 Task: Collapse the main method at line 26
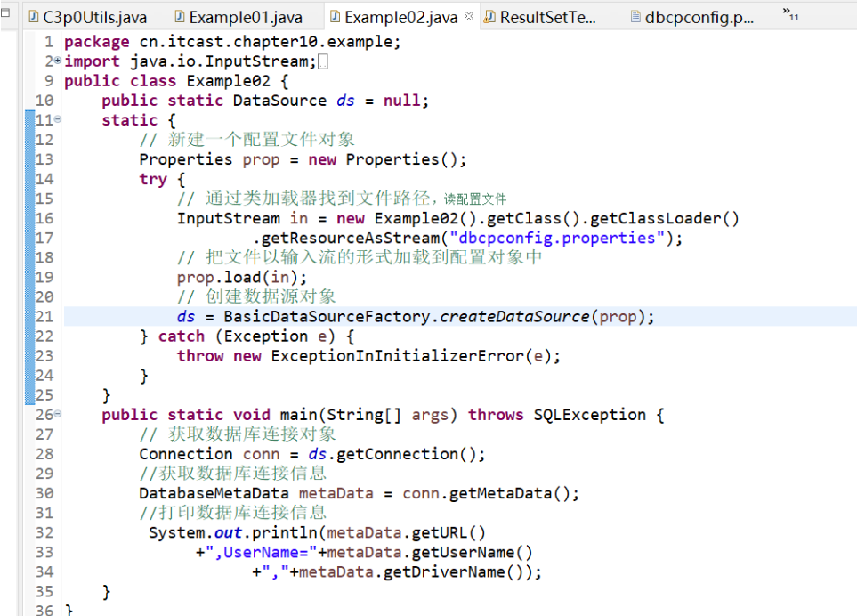56,414
